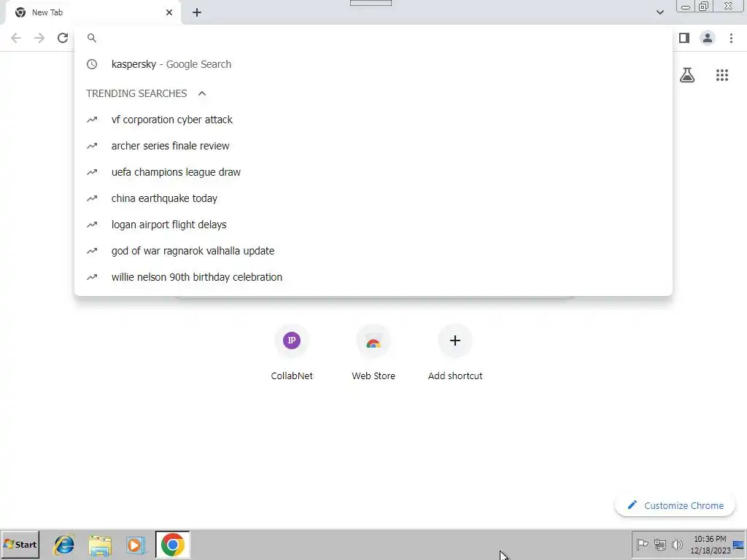Viewport: 747px width, 560px height.
Task: Launch Windows Media Player from taskbar
Action: pos(136,545)
